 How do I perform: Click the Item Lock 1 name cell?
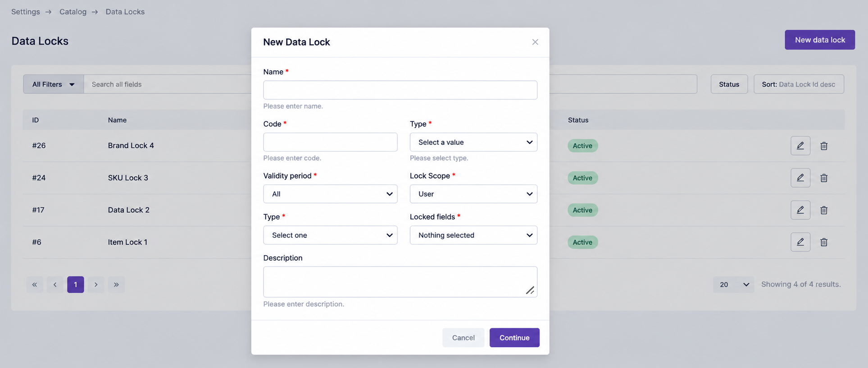[127, 242]
